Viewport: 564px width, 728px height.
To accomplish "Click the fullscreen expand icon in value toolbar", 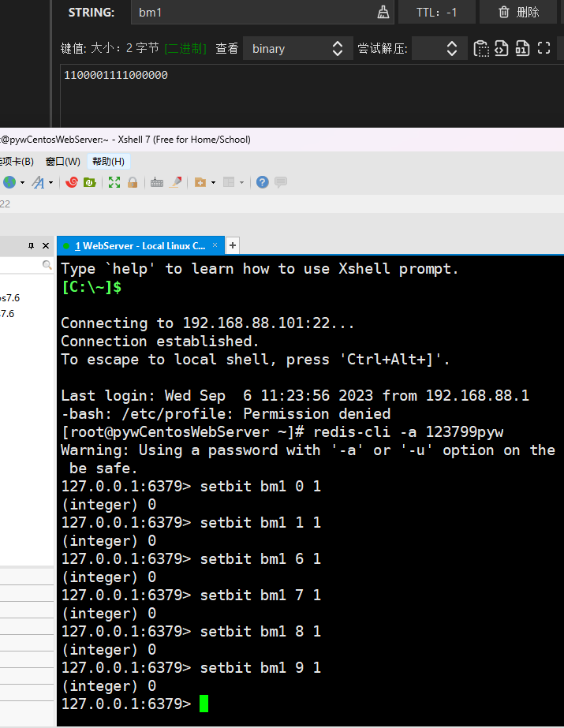I will click(543, 48).
